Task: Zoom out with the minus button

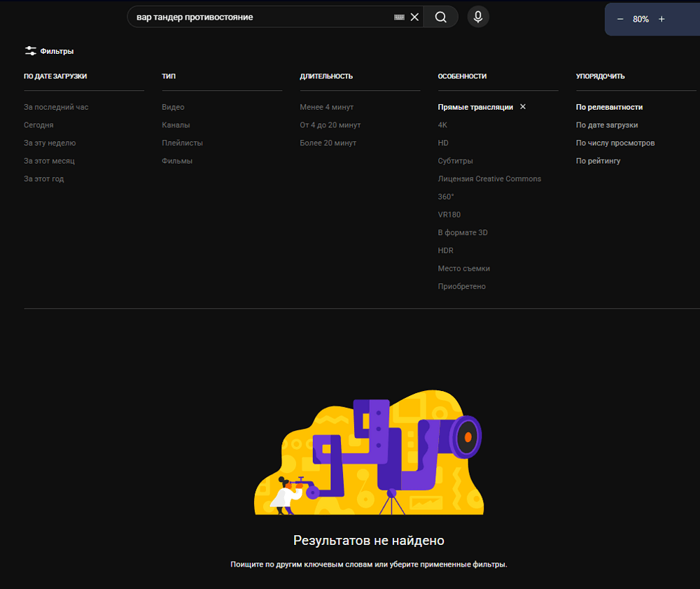Action: click(x=620, y=19)
